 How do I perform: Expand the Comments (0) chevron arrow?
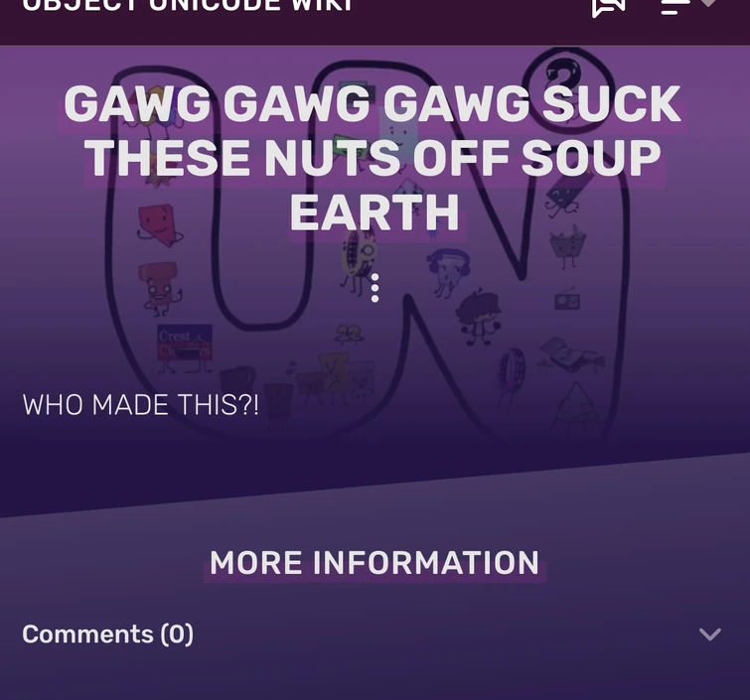710,634
